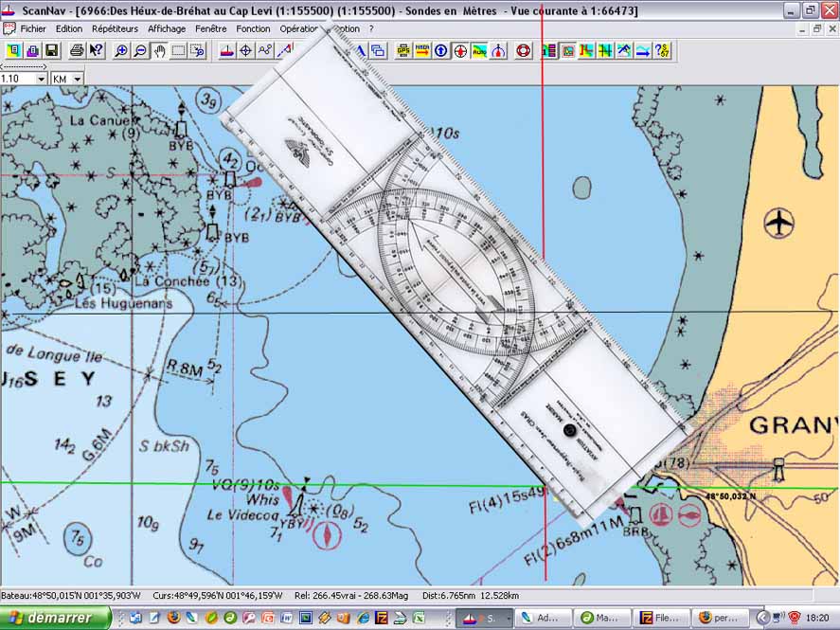840x630 pixels.
Task: Open the ? help menu
Action: click(371, 29)
